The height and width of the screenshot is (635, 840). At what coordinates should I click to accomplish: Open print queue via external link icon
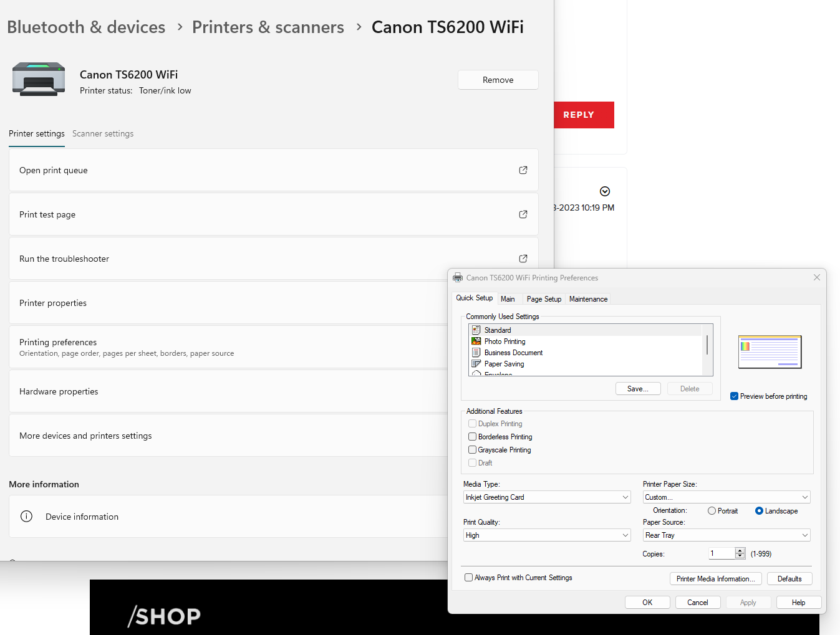523,169
